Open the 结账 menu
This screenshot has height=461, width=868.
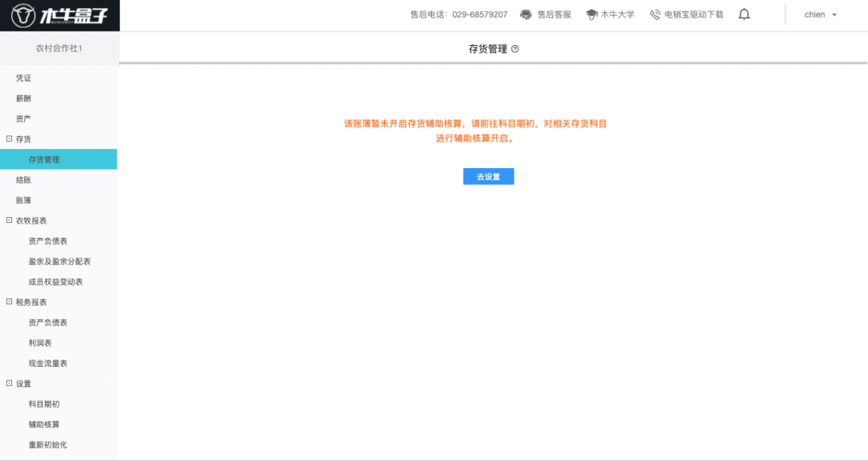[23, 180]
